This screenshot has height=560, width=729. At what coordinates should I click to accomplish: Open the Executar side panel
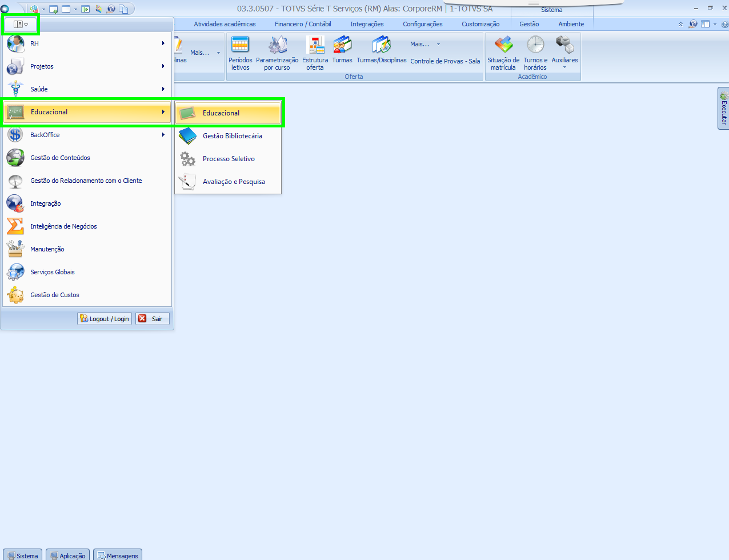(723, 108)
